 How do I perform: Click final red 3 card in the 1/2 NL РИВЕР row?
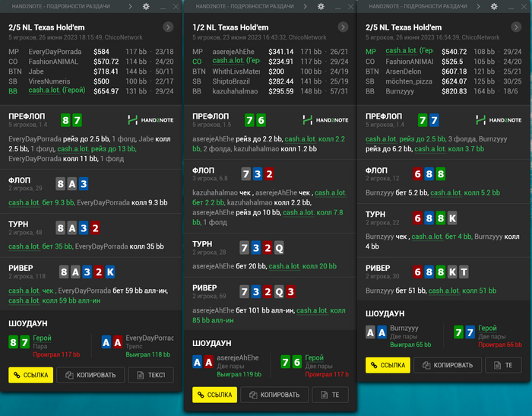click(290, 292)
